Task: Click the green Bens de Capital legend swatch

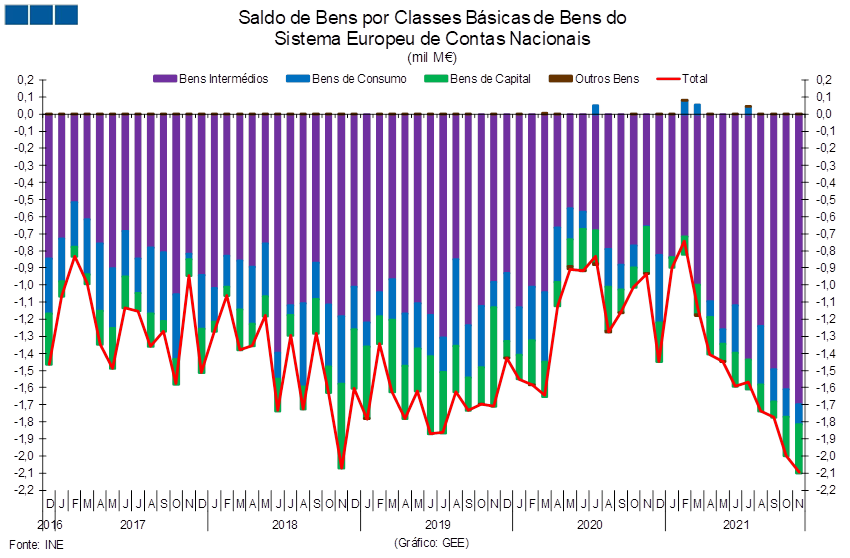Action: 436,79
